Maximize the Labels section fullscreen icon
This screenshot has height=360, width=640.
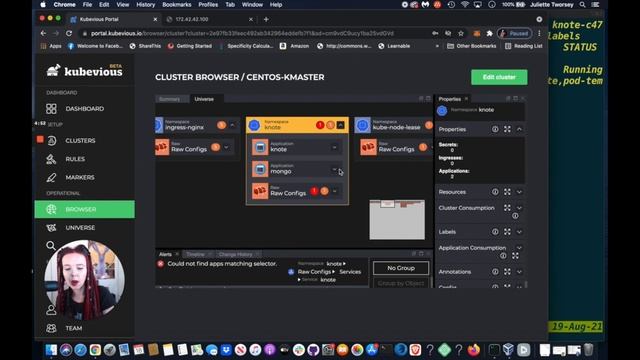pyautogui.click(x=507, y=232)
